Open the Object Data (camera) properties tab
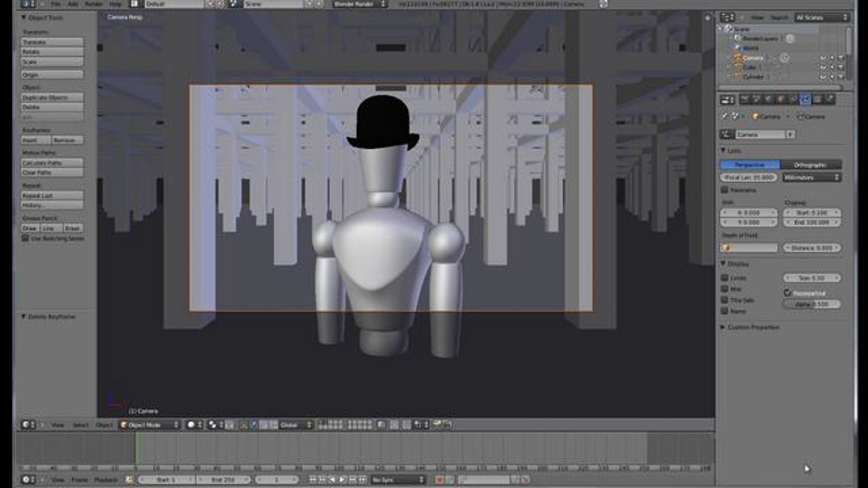This screenshot has height=488, width=868. [805, 100]
